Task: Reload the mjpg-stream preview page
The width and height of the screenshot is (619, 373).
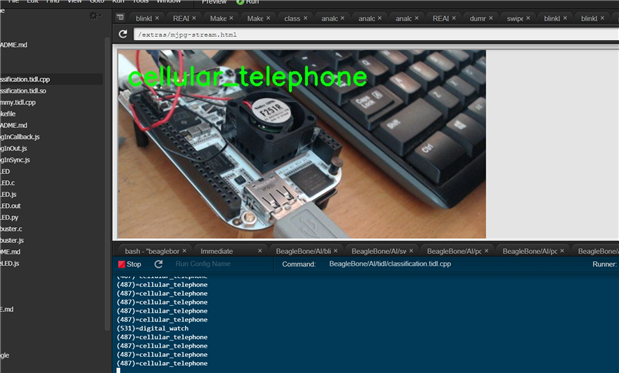Action: coord(123,34)
